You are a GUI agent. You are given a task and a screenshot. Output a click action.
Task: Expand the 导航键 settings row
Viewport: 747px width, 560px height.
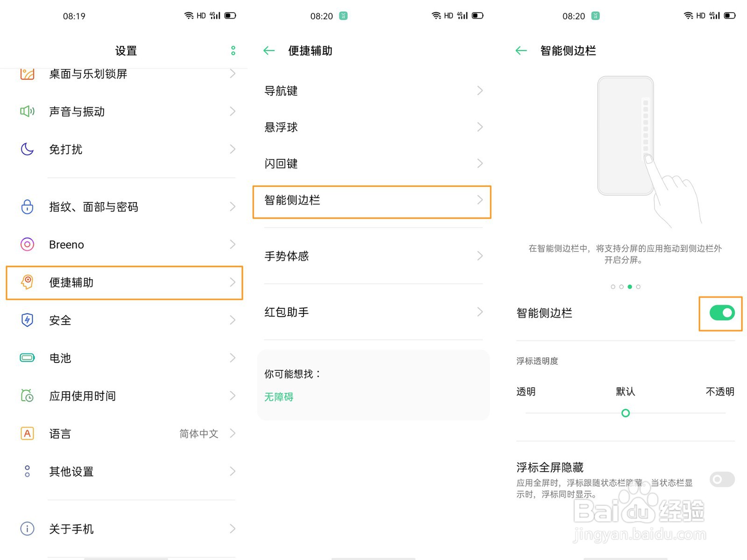click(372, 91)
